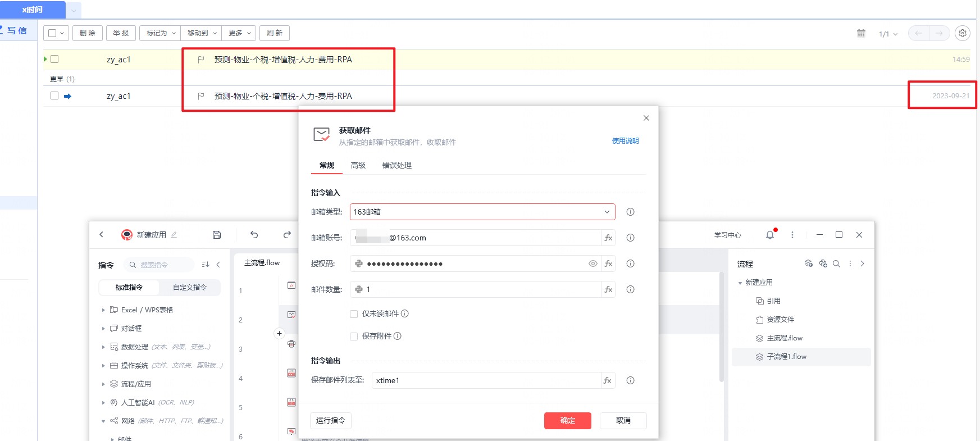This screenshot has width=980, height=441.
Task: Open the 流程 panel's more options
Action: 850,263
